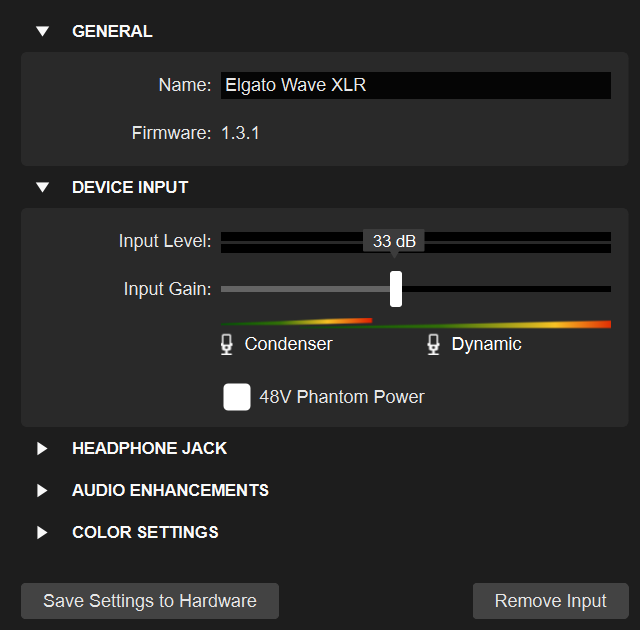Enable the 48V Phantom Power checkbox

point(237,397)
